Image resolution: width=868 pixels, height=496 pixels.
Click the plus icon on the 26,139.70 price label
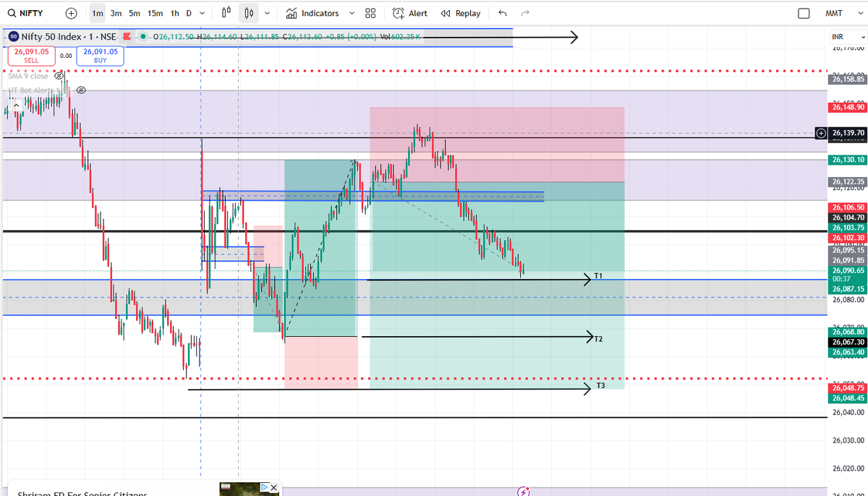(820, 133)
